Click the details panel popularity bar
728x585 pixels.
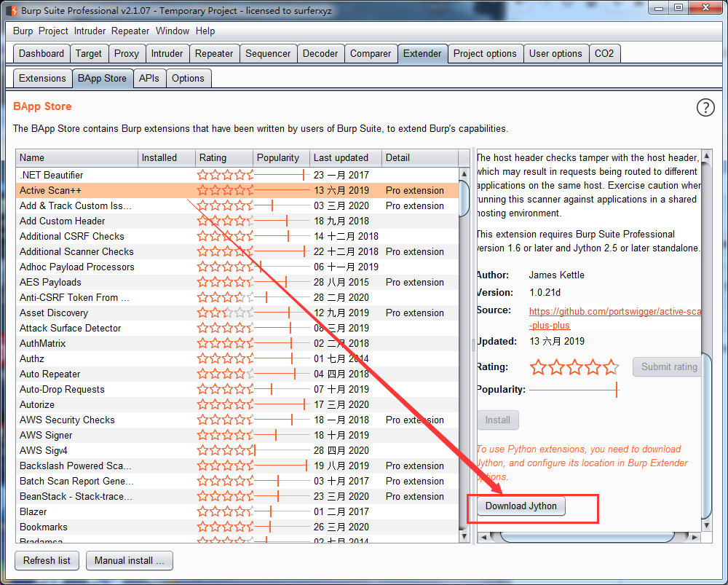click(574, 390)
